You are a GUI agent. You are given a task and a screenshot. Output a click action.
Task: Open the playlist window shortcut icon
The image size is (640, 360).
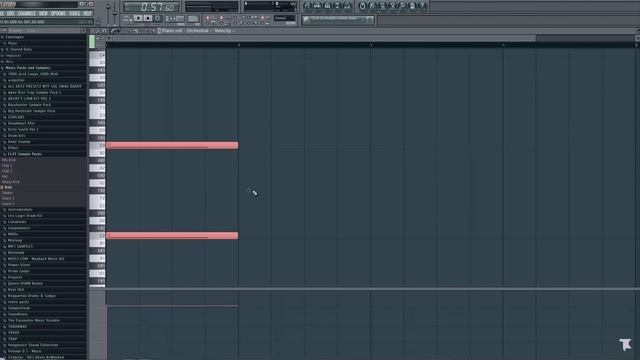307,6
